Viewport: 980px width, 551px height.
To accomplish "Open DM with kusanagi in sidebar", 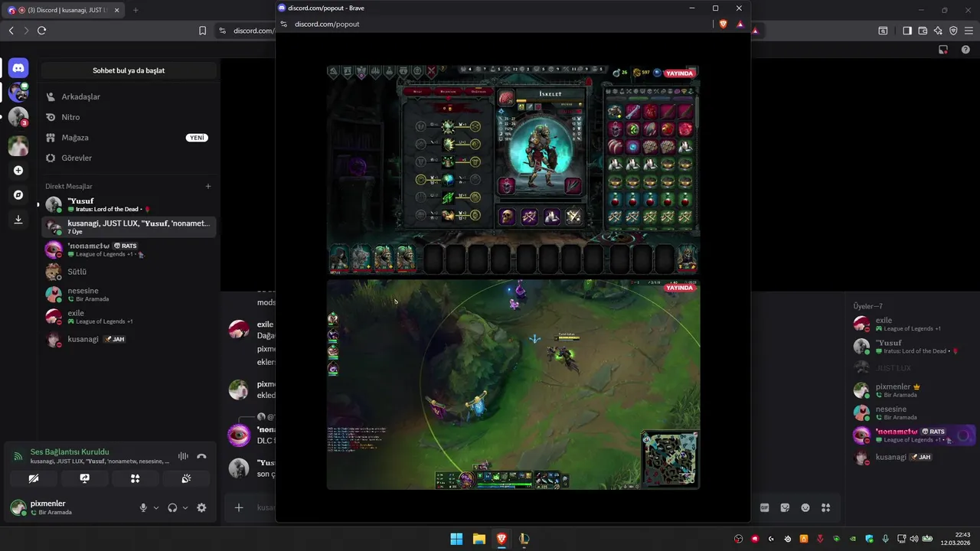I will [x=129, y=339].
